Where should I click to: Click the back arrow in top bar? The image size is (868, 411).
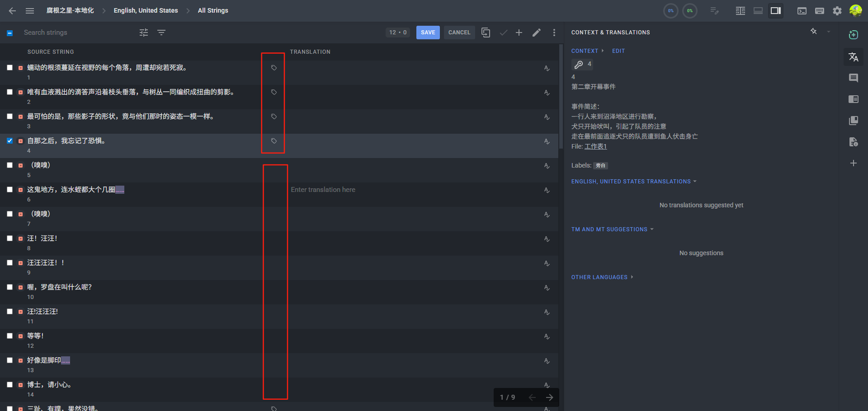tap(12, 10)
